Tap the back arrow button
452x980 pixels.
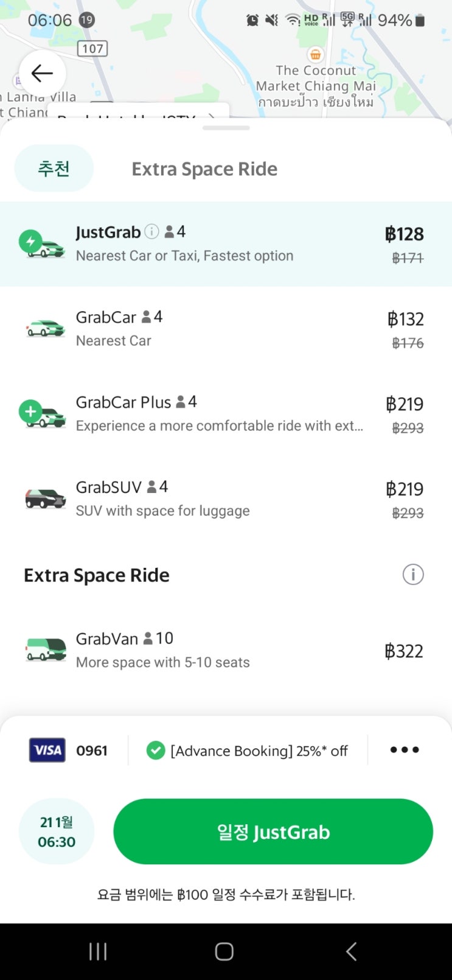[x=42, y=74]
